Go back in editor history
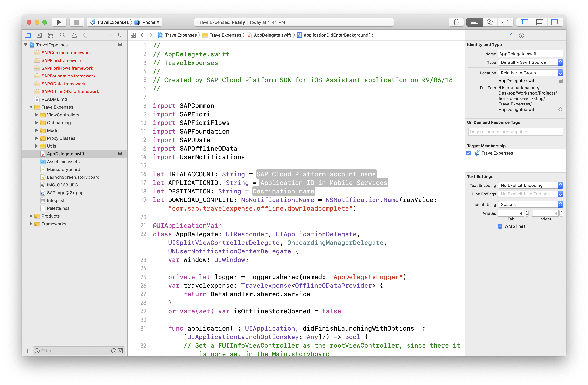The image size is (588, 385). [x=143, y=35]
